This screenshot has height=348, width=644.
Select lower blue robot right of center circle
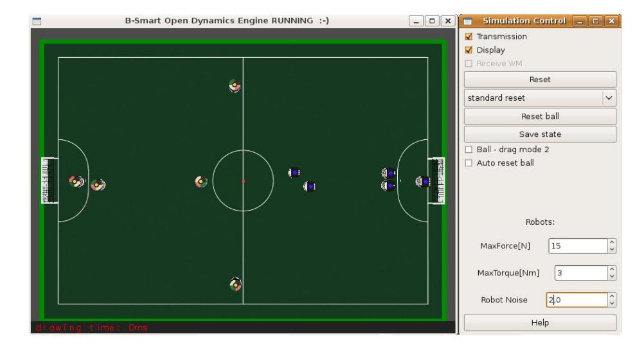point(309,187)
